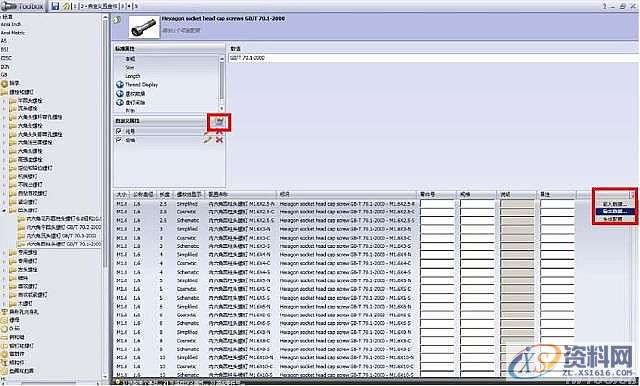Screen dimensions: 640x386
Task: Click the part number field of row M1.6X2.5-N
Action: pos(437,204)
